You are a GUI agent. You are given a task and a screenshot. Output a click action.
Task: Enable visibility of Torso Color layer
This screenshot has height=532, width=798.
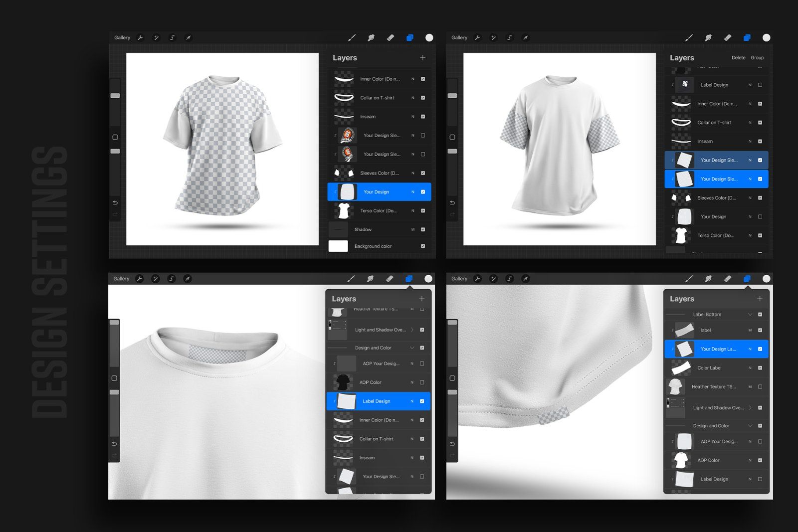(423, 210)
